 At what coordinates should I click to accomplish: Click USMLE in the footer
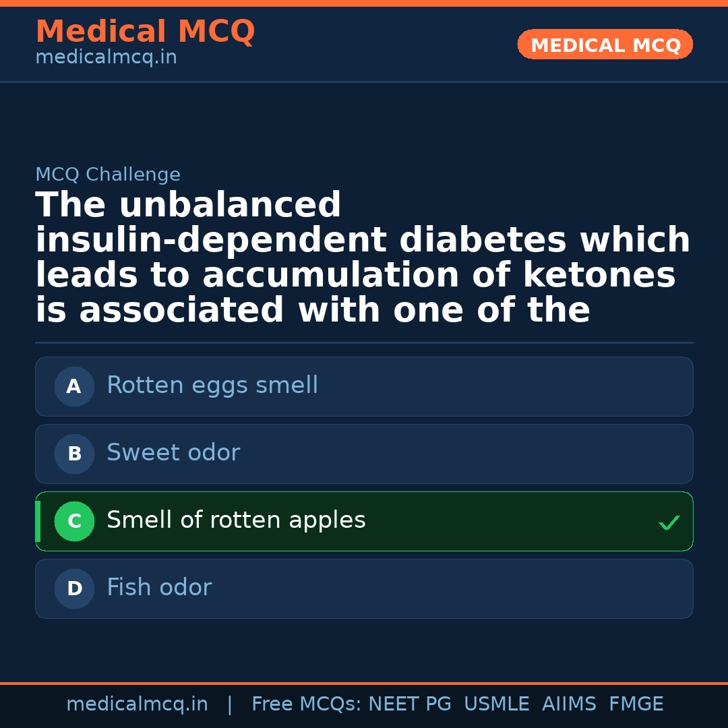coord(496,704)
